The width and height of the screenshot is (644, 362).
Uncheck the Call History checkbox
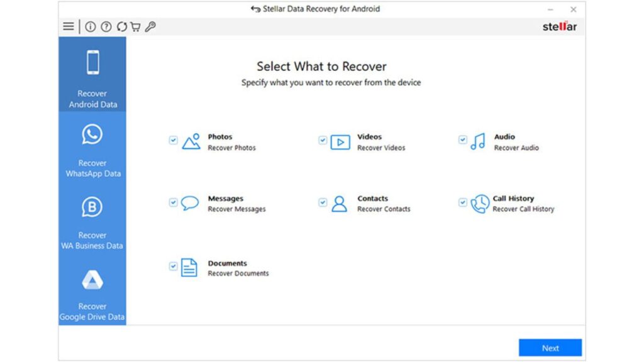[x=463, y=202]
